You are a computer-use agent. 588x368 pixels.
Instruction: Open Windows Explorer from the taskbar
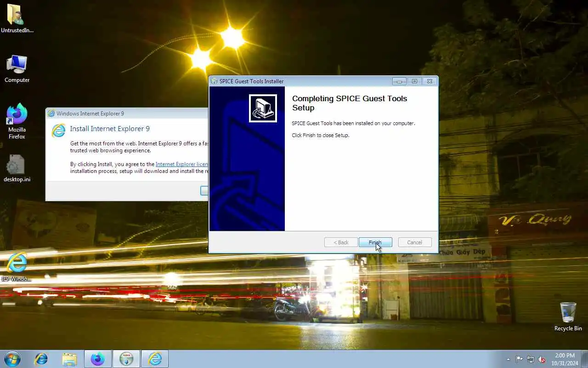[69, 359]
